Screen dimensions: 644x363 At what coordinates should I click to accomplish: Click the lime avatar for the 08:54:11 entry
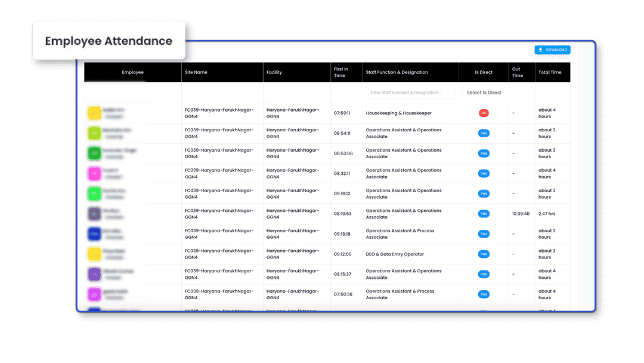point(94,133)
